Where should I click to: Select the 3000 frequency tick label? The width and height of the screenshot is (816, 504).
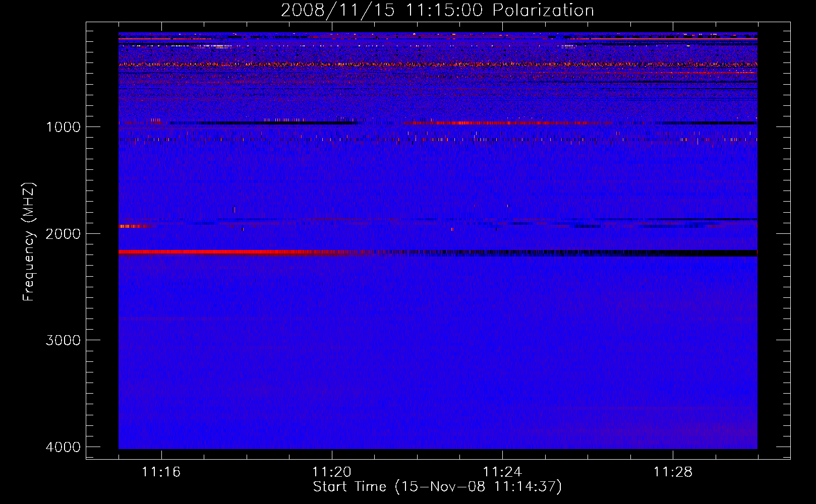63,340
